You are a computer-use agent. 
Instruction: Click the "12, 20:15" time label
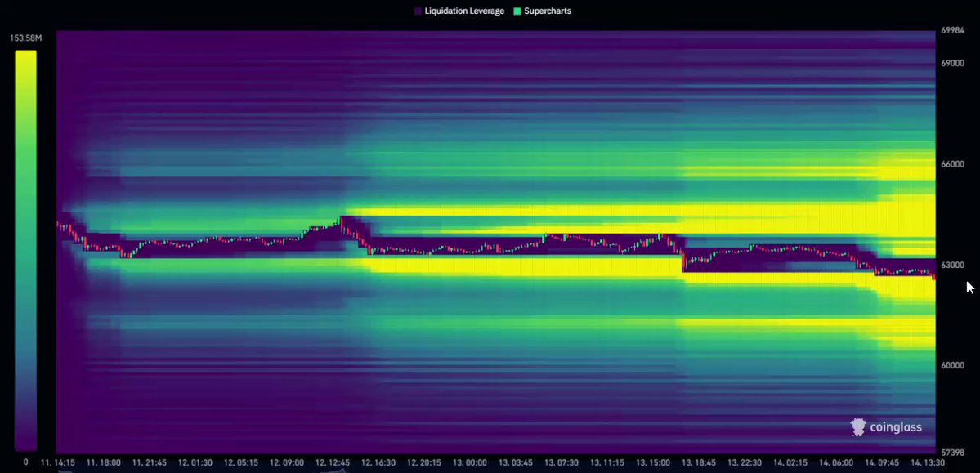click(x=424, y=463)
